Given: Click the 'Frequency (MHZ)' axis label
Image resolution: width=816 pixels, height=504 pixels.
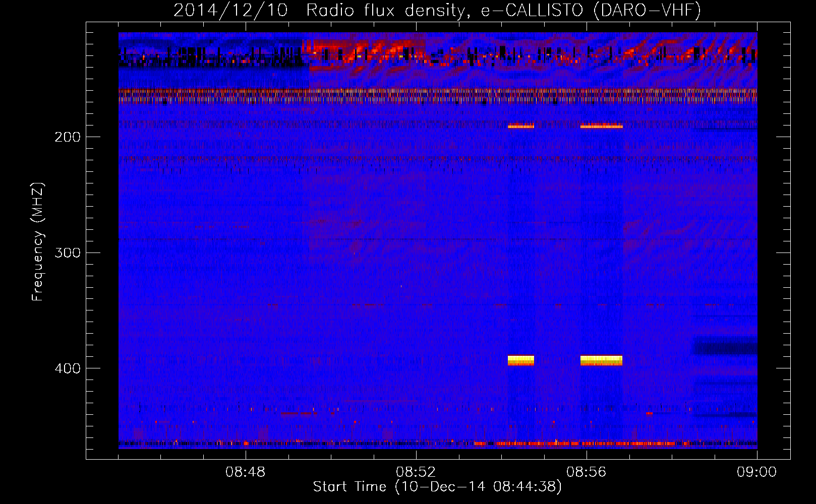Looking at the screenshot, I should (x=38, y=242).
